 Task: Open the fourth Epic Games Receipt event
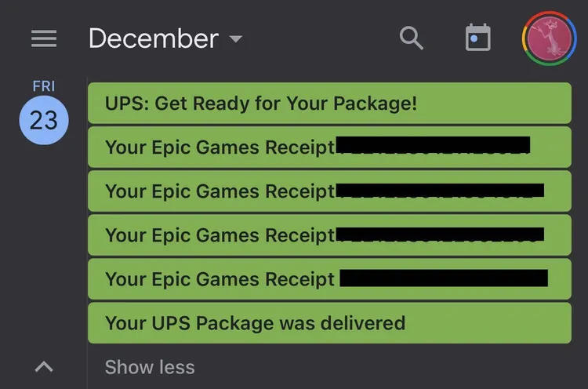pos(220,278)
